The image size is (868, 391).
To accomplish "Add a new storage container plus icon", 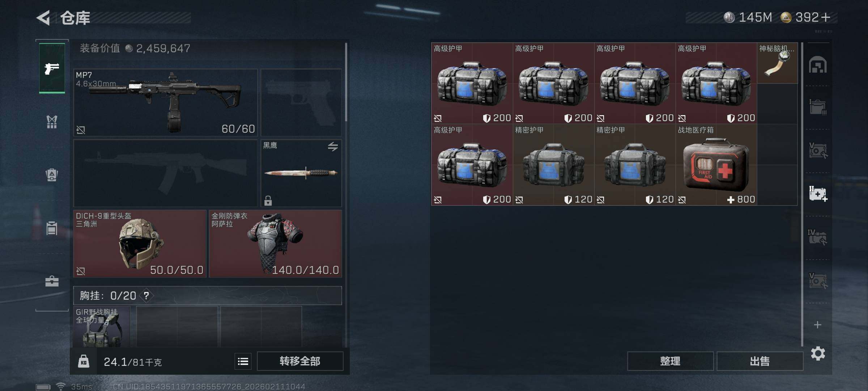I will pos(817,325).
